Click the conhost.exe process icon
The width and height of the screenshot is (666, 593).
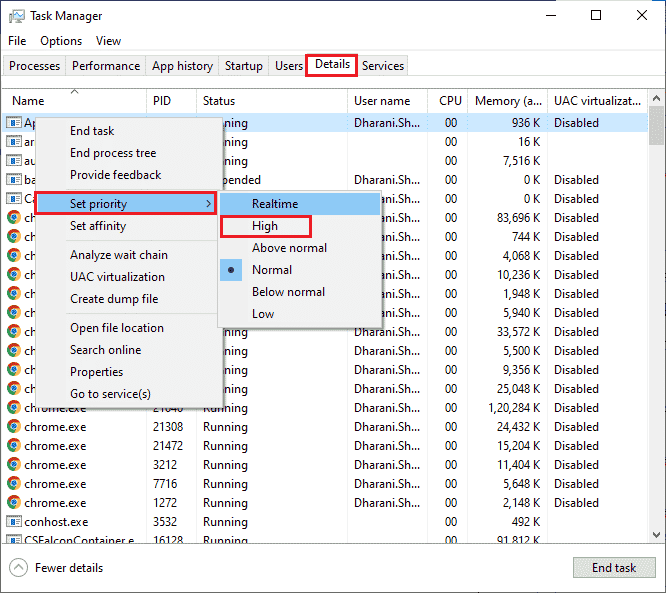pyautogui.click(x=14, y=521)
